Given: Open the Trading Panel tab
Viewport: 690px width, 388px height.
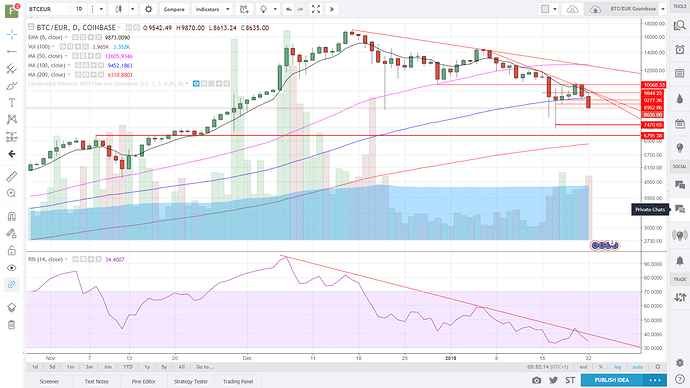Looking at the screenshot, I should (238, 381).
